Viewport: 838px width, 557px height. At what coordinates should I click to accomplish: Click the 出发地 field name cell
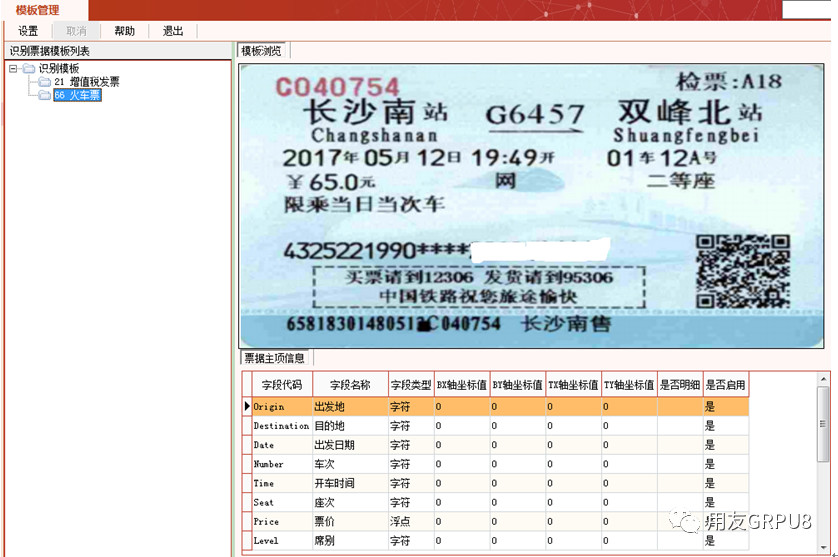(x=350, y=407)
